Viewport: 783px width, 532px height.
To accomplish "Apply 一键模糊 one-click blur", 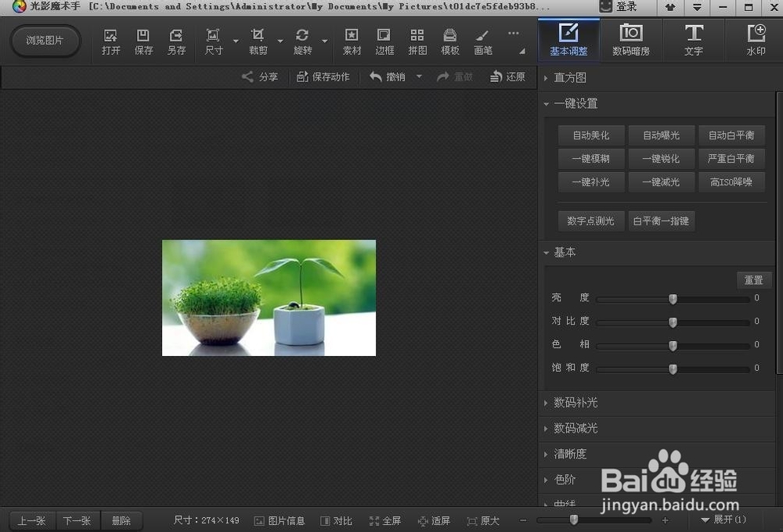I will pyautogui.click(x=591, y=159).
